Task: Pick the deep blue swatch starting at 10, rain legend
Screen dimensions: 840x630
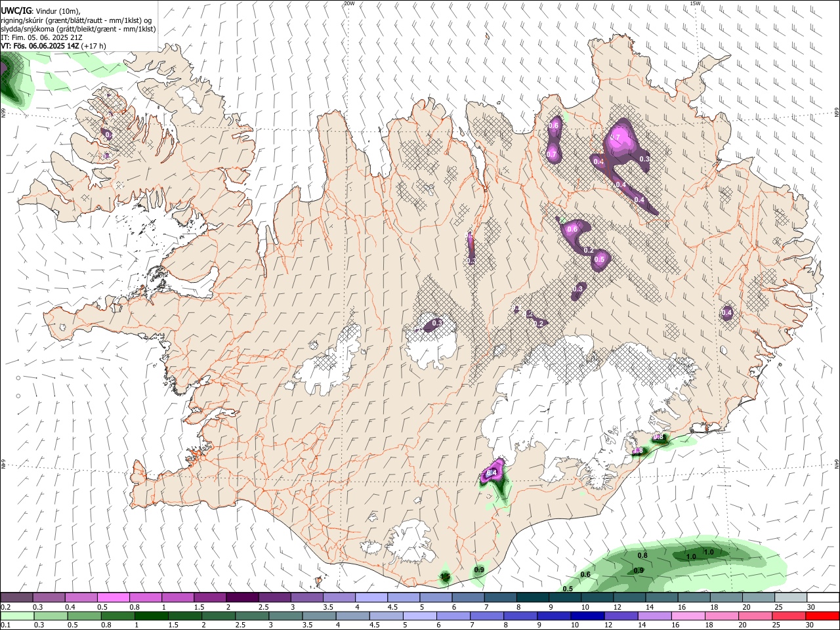Action: [587, 616]
